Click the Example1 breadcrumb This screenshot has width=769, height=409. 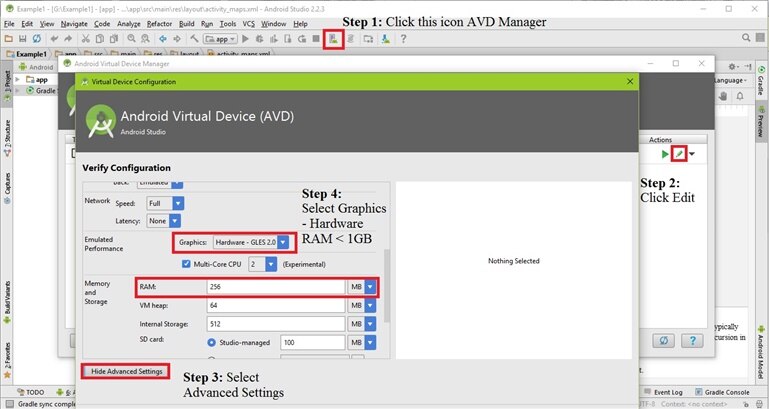click(x=26, y=54)
